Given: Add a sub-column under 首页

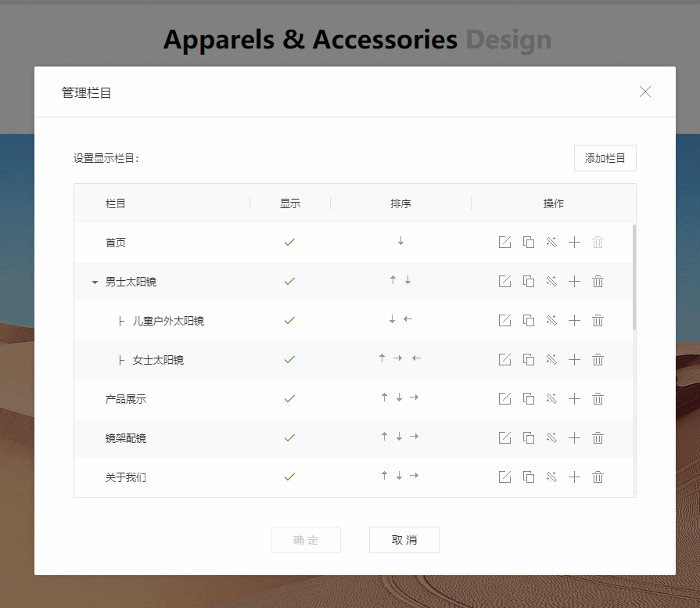Looking at the screenshot, I should pos(575,242).
